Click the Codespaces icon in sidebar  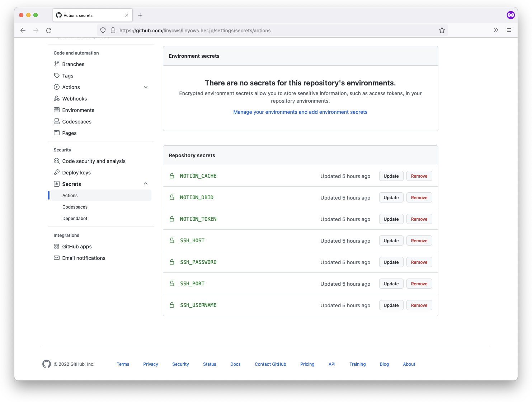click(x=57, y=121)
